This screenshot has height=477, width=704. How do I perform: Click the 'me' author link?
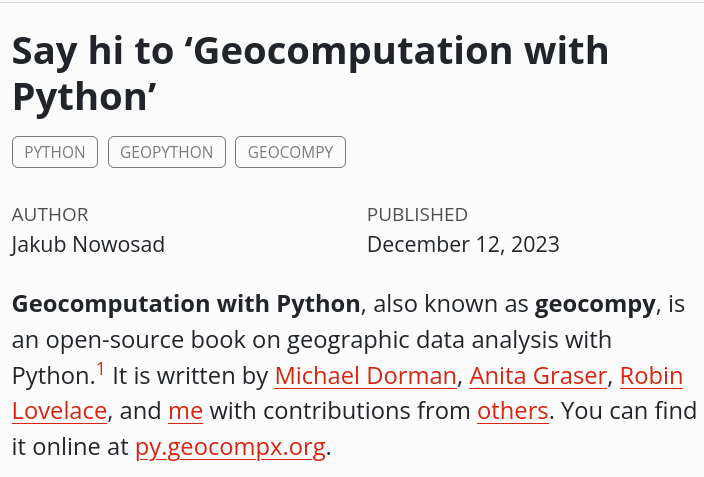[x=185, y=411]
